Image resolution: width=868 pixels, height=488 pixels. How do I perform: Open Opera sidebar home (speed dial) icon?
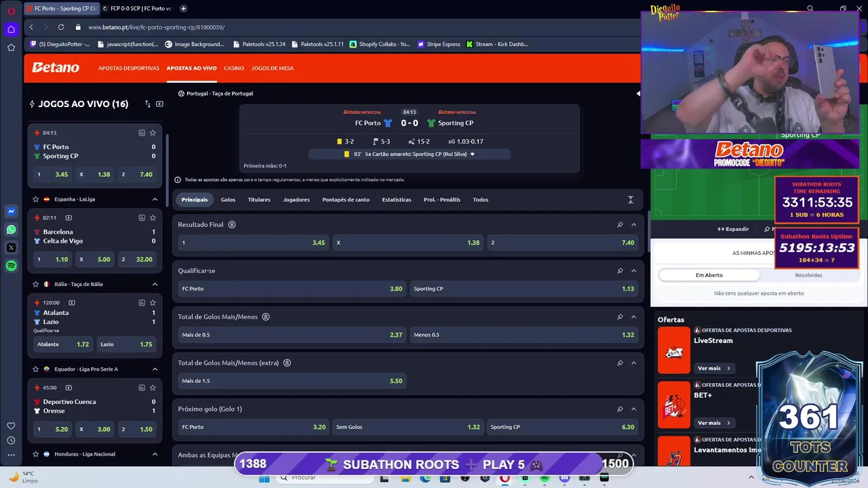pos(11,29)
